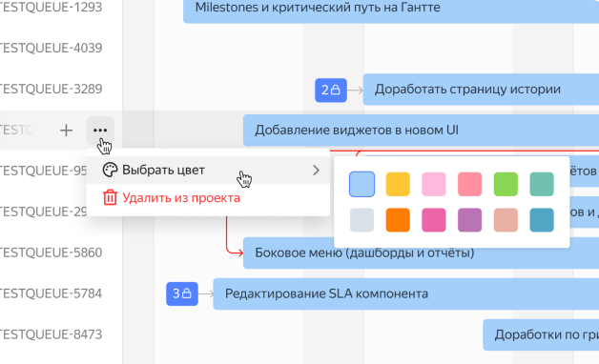Expand the Выбрать цвет submenu chevron
The width and height of the screenshot is (599, 364).
[316, 171]
